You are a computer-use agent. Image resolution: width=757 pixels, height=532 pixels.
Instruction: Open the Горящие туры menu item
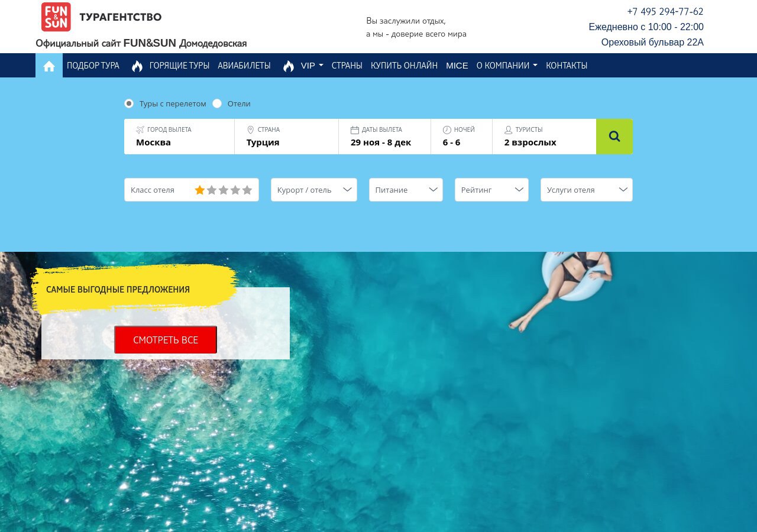pos(179,66)
